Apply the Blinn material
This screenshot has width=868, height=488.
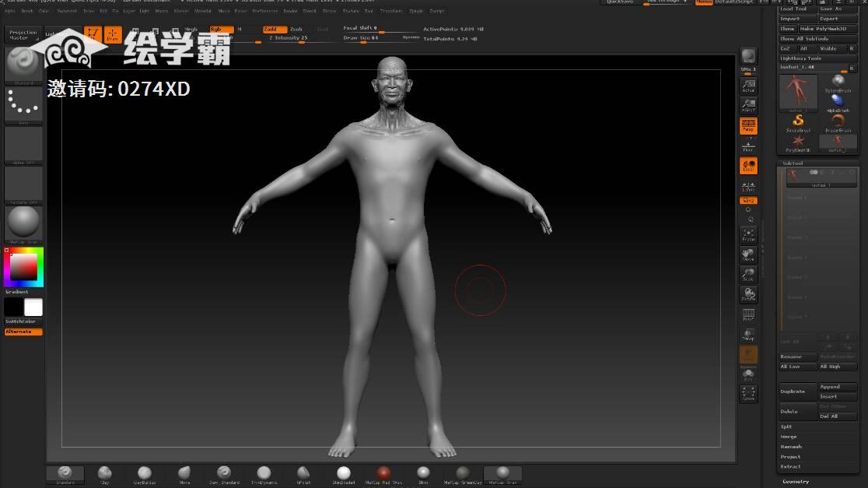pyautogui.click(x=423, y=474)
